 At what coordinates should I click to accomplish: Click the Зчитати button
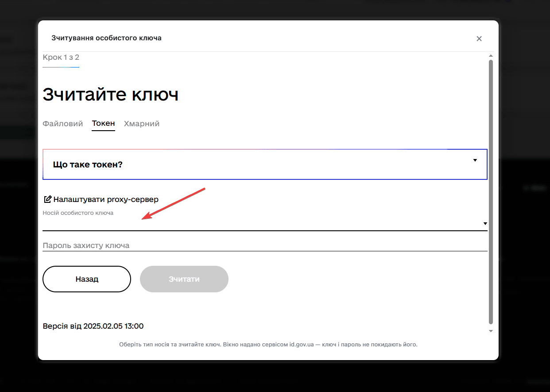click(184, 279)
